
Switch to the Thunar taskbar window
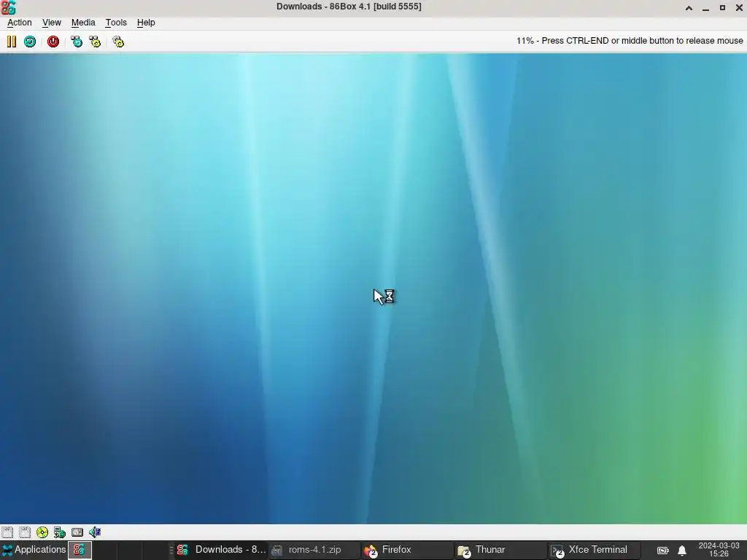point(500,550)
